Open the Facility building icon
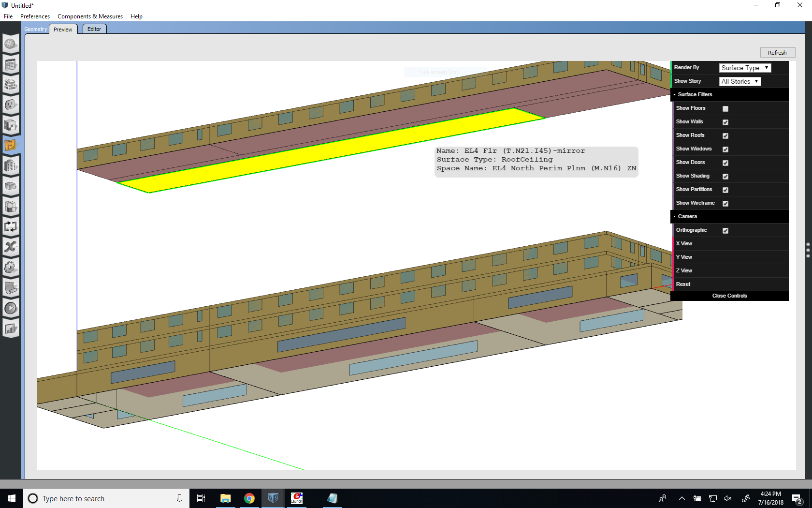 pos(11,166)
